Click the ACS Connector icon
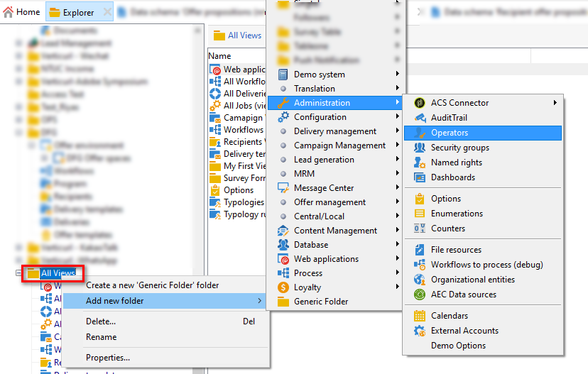Image resolution: width=588 pixels, height=374 pixels. click(x=419, y=103)
